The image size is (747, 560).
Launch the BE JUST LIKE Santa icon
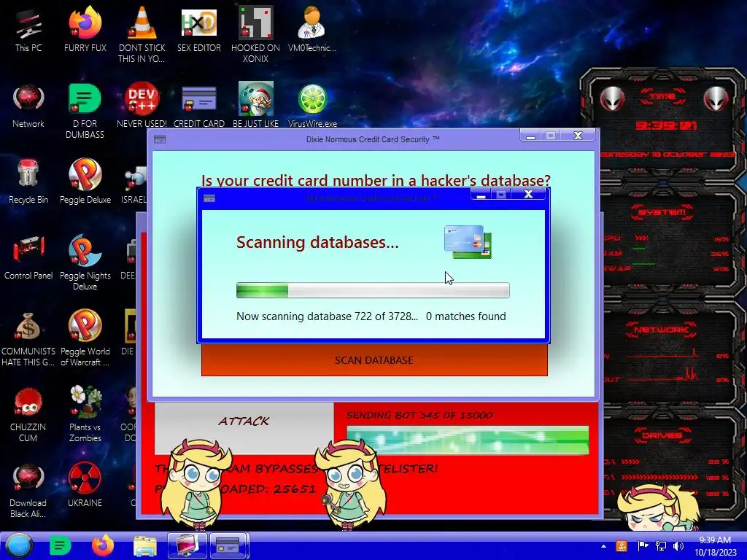[255, 106]
